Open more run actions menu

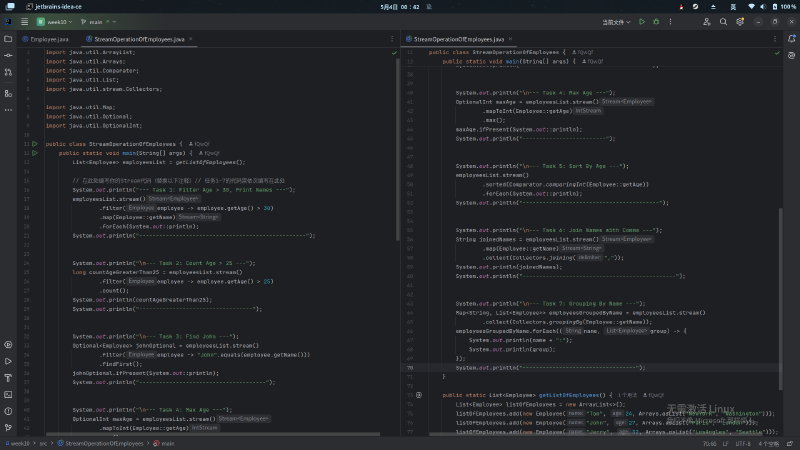click(670, 22)
